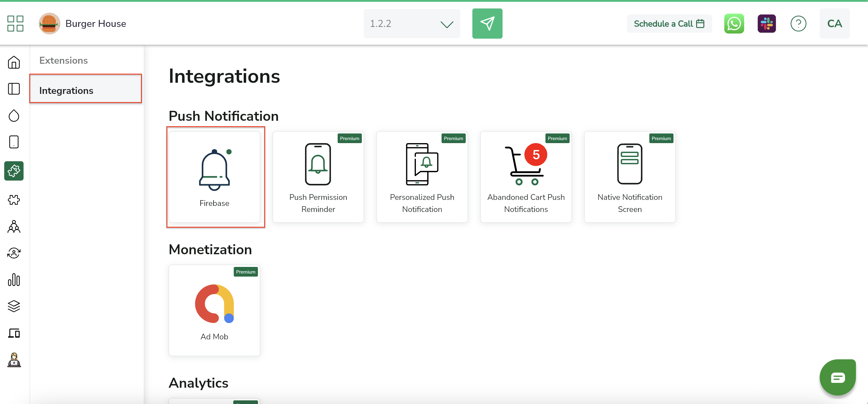Screen dimensions: 868x404
Task: Click Schedule a Call button
Action: [x=669, y=24]
